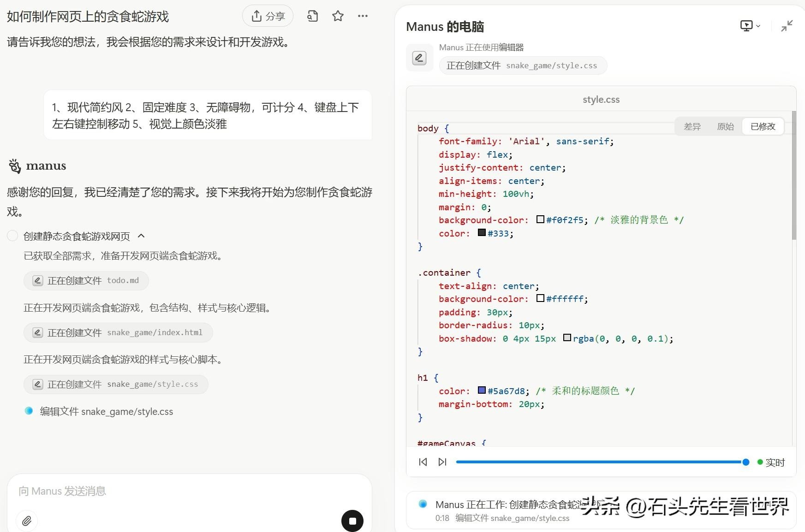The height and width of the screenshot is (532, 805).
Task: Skip to next step in playback
Action: coord(442,462)
